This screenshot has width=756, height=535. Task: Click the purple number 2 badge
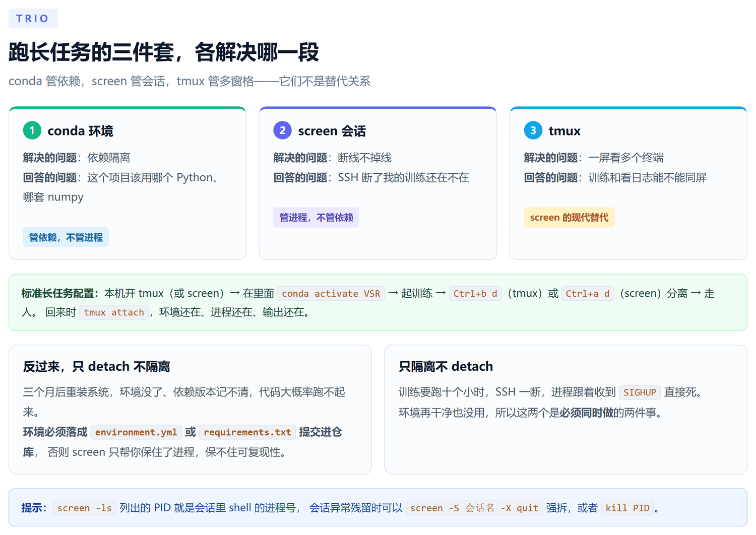click(x=283, y=130)
